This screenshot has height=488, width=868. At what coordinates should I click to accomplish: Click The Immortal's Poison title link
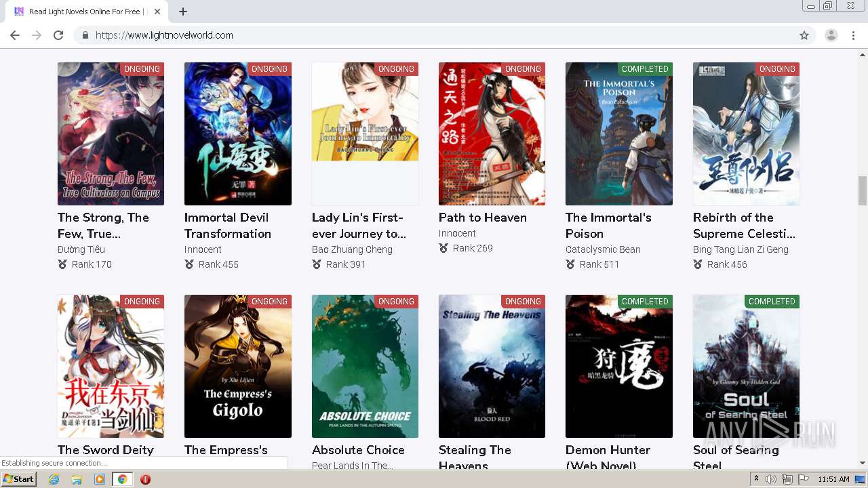coord(608,226)
